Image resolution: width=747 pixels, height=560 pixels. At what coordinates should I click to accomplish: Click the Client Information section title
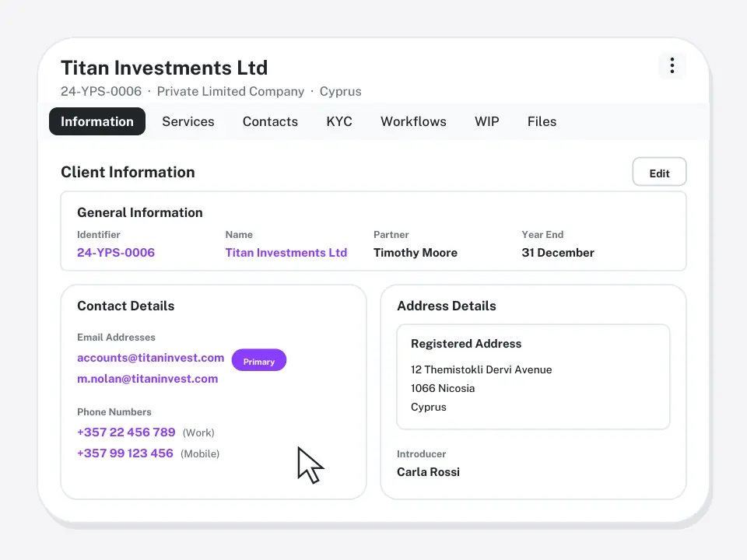coord(128,172)
